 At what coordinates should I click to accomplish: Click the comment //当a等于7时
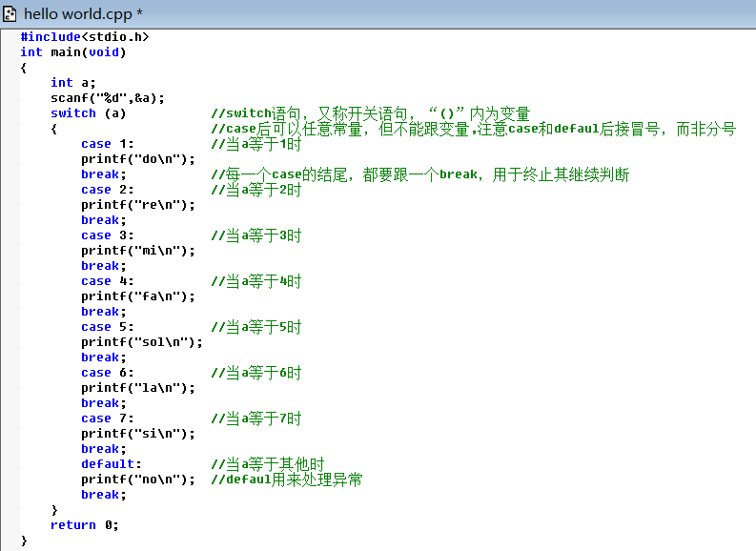(x=256, y=418)
